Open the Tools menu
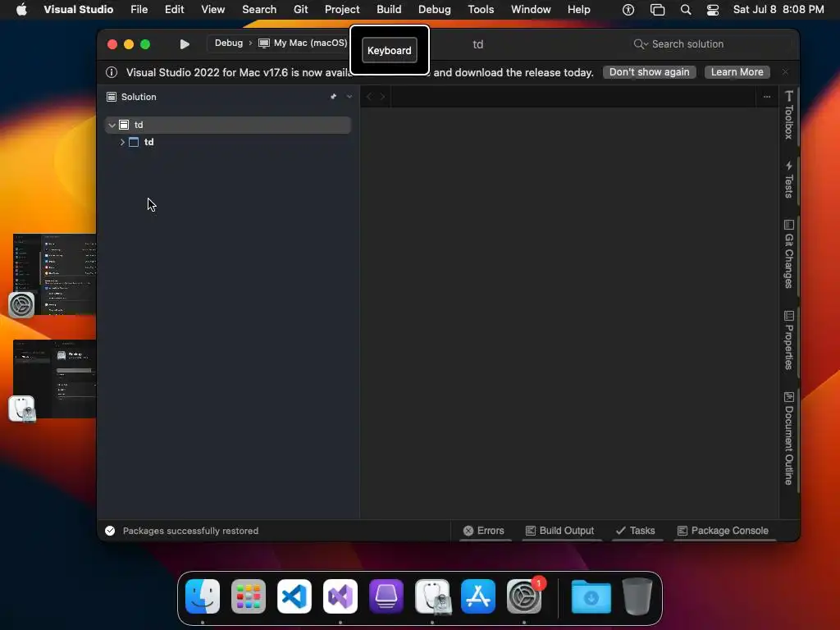 481,10
